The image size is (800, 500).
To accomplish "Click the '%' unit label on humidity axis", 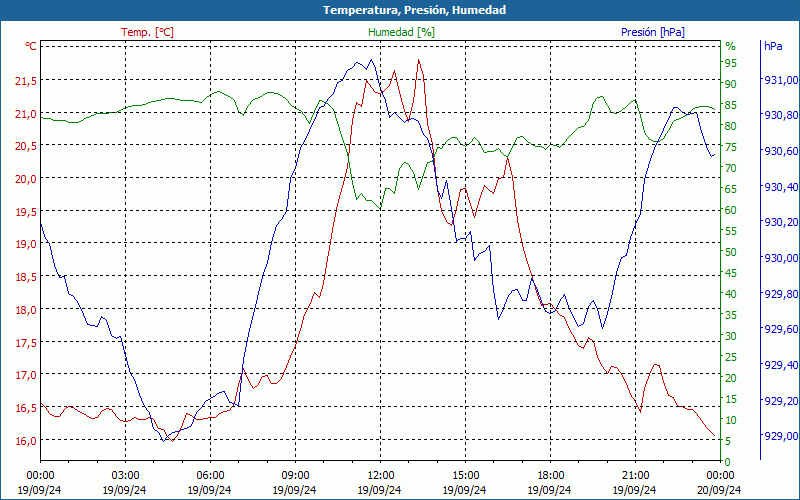I will 731,46.
